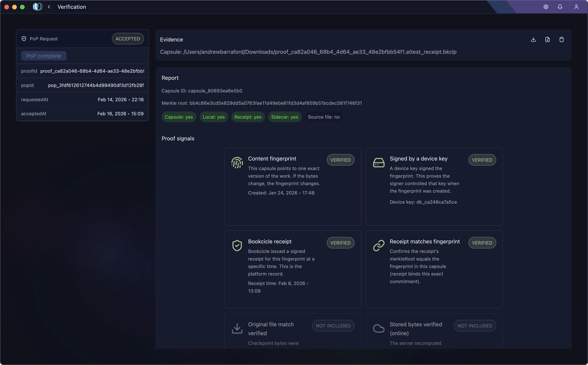Click the Capsule ID capsule_80693ea6e5b0 line
Viewport: 588px width, 365px height.
202,91
